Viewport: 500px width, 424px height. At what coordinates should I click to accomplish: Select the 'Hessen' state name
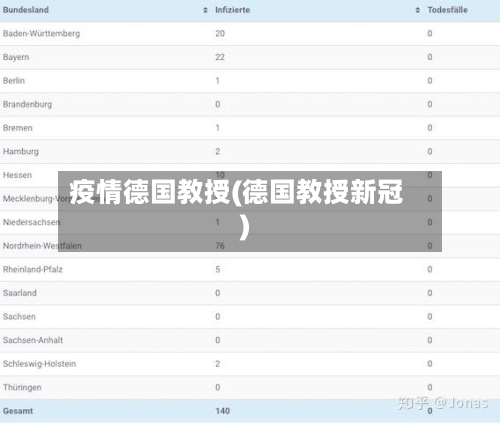point(17,175)
